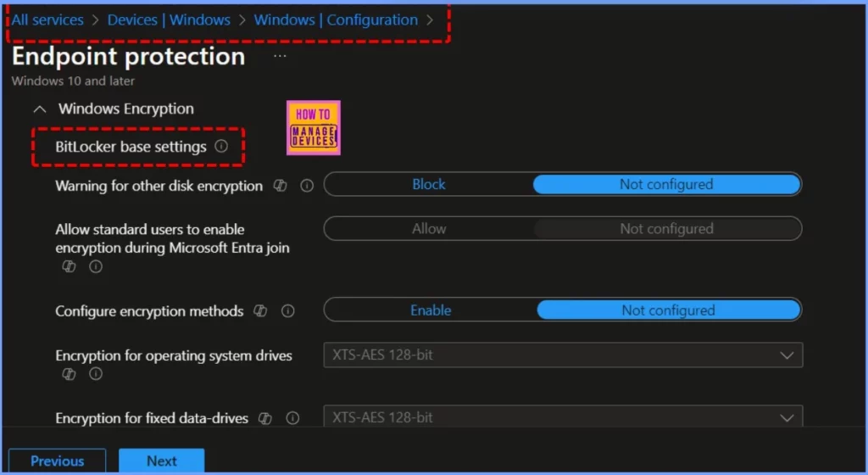
Task: Click the Windows 10 and later subtitle
Action: 73,81
